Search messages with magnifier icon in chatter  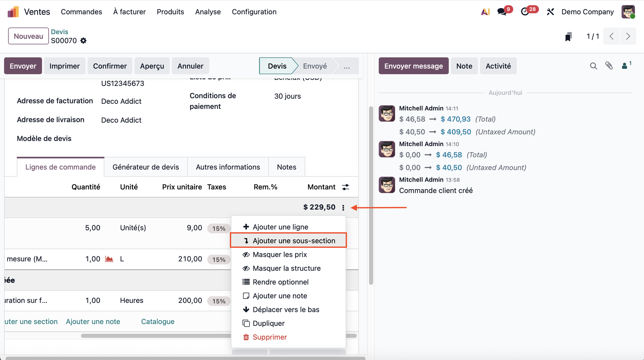point(593,66)
